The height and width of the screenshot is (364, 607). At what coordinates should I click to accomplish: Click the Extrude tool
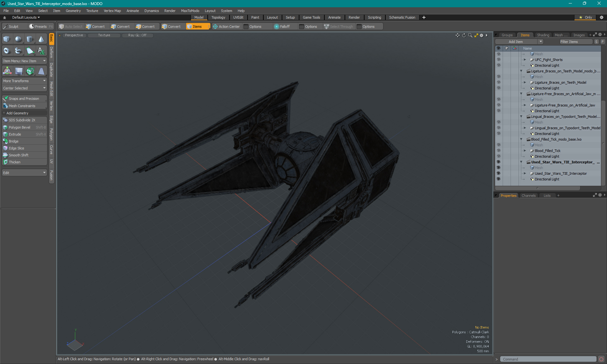tap(24, 134)
